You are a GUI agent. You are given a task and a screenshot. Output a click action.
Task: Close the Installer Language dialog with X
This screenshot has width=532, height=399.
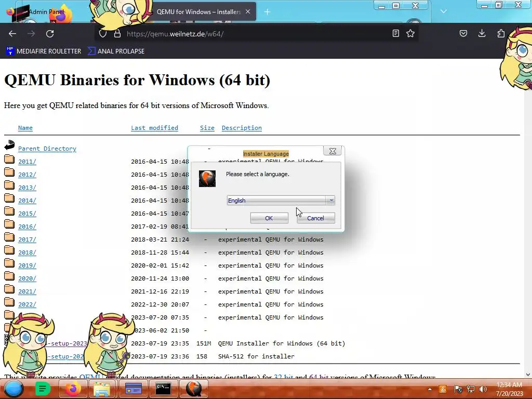coord(333,151)
